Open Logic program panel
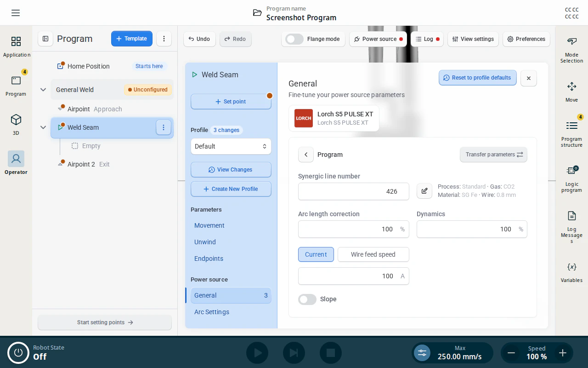 (x=571, y=178)
